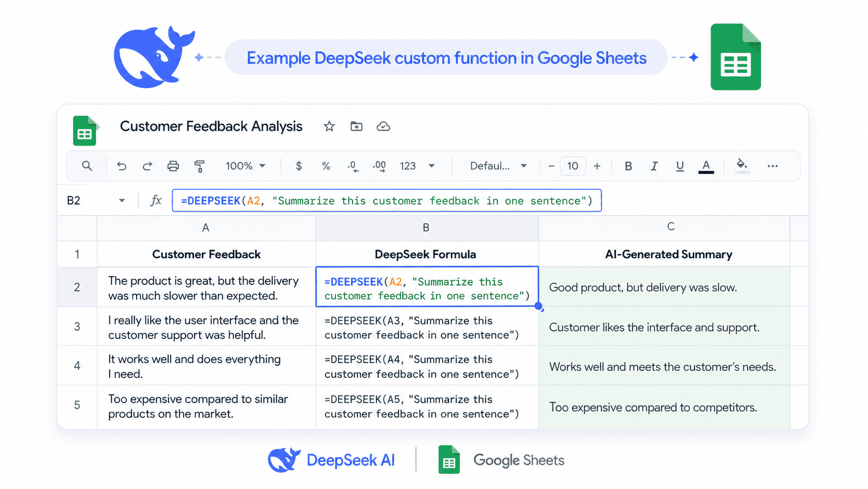Expand the B2 name box dropdown
The image size is (868, 489).
pos(122,201)
